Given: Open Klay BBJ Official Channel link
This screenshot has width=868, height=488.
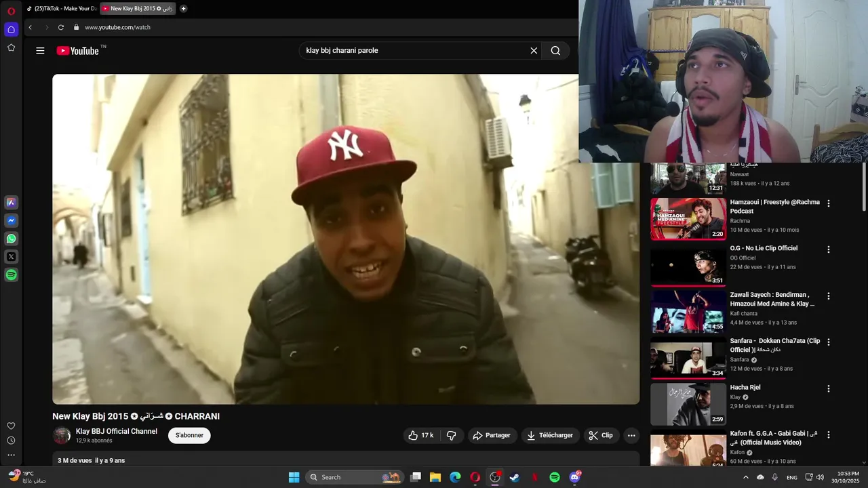Looking at the screenshot, I should (x=117, y=431).
